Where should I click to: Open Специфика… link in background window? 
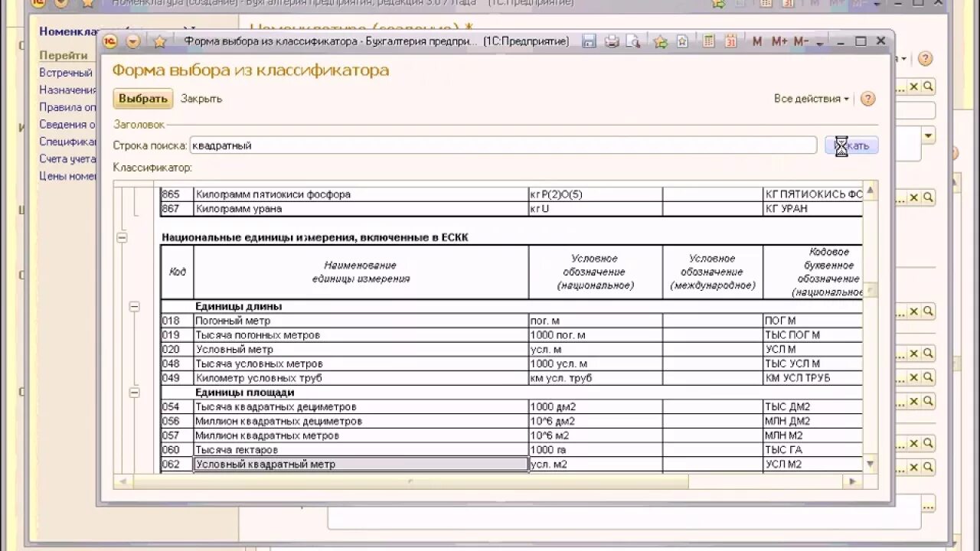[68, 142]
